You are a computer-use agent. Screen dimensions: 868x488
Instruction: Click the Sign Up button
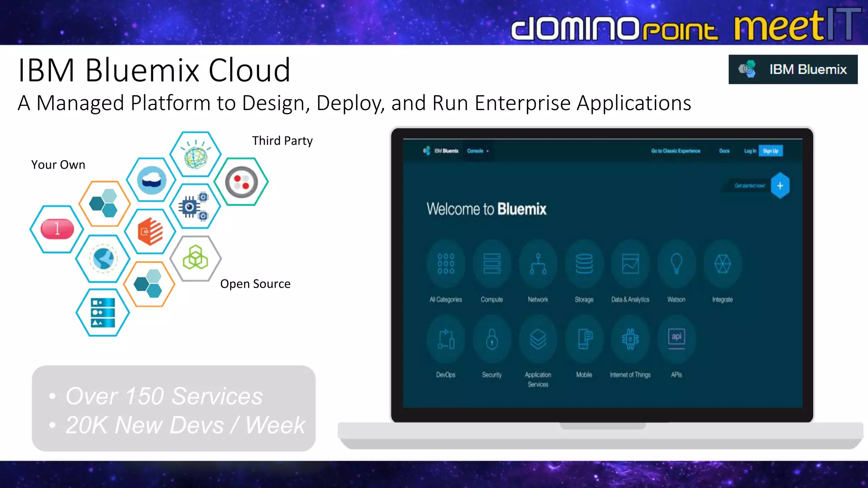point(771,151)
